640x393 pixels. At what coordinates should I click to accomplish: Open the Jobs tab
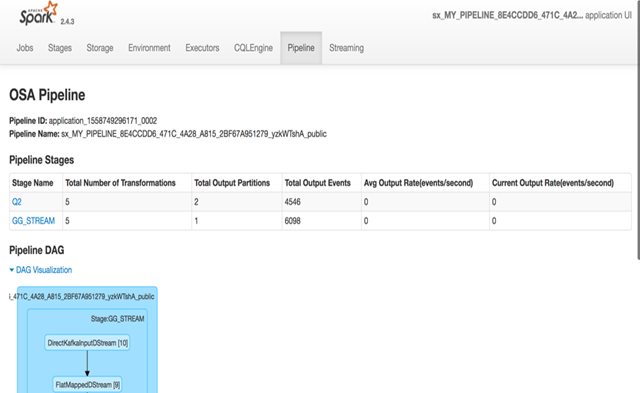25,48
